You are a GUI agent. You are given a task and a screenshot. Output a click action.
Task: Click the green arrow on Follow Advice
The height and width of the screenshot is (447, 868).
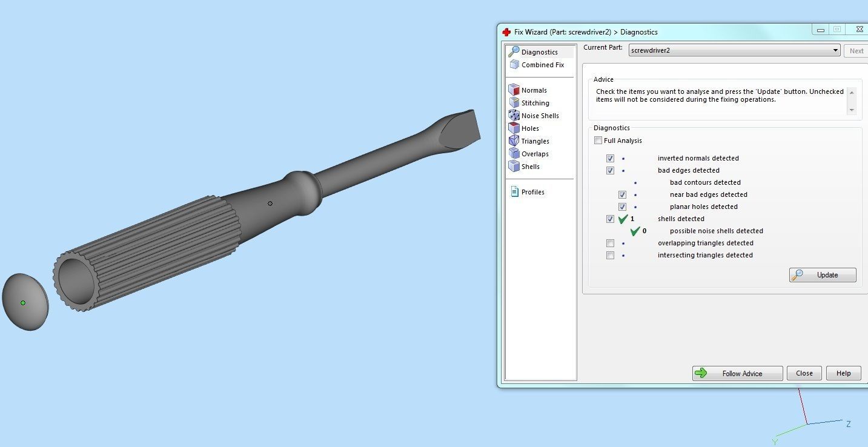(701, 373)
